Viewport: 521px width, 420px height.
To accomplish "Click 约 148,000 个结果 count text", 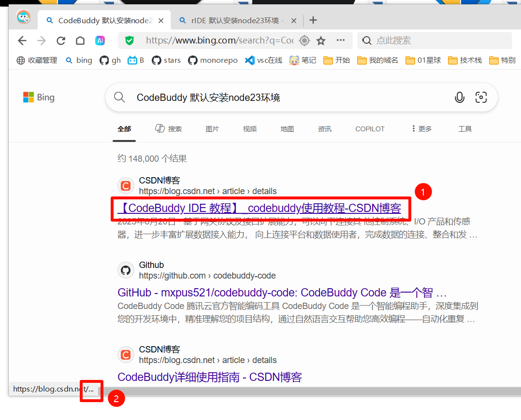I will 152,158.
